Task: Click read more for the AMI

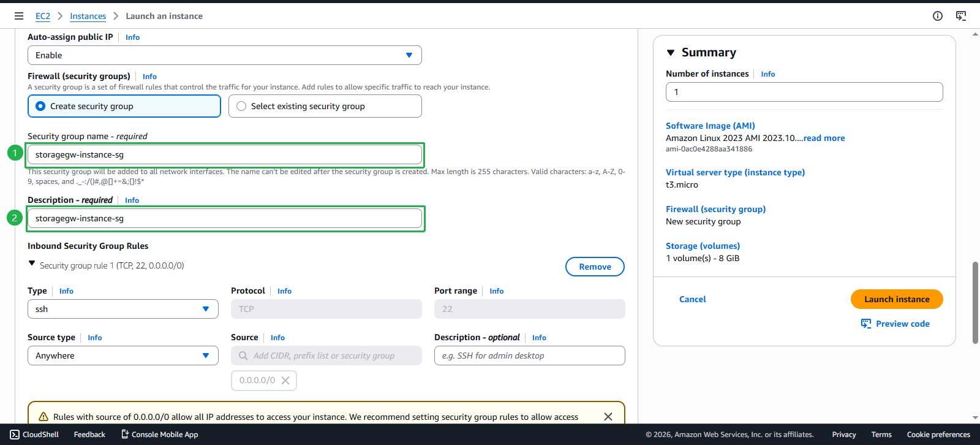Action: click(824, 138)
